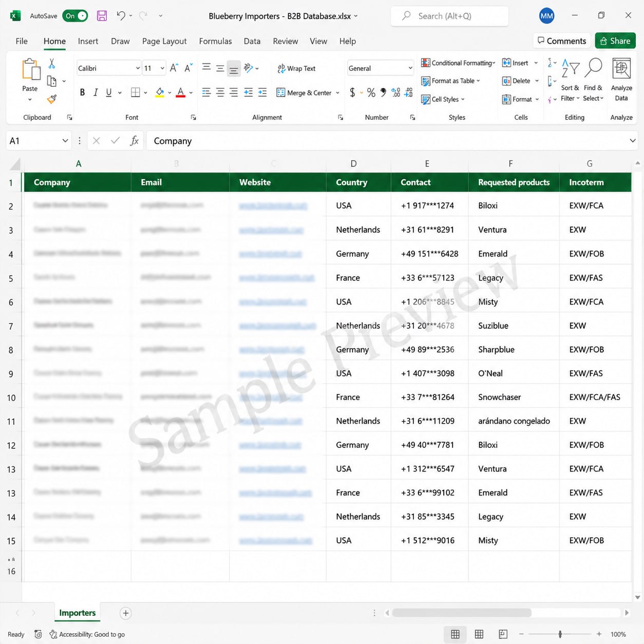Open the Name Box dropdown arrow
Screen dimensions: 644x644
pos(65,141)
